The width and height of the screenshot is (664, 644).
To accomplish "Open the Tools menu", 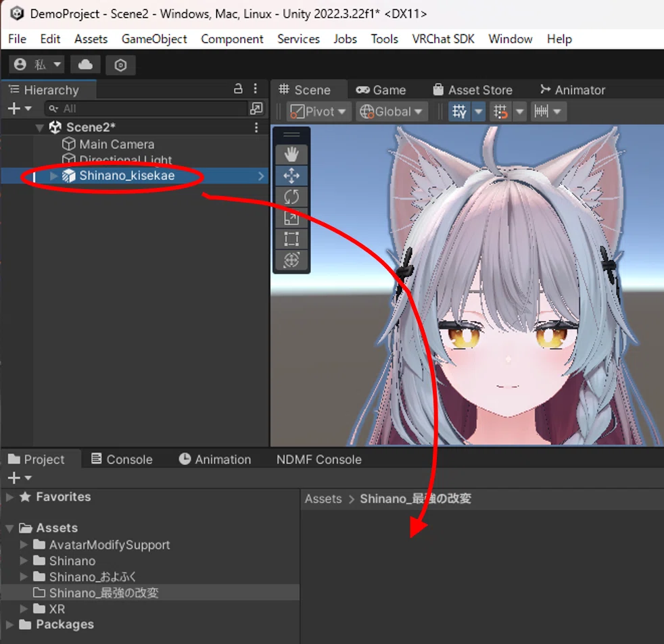I will point(385,39).
